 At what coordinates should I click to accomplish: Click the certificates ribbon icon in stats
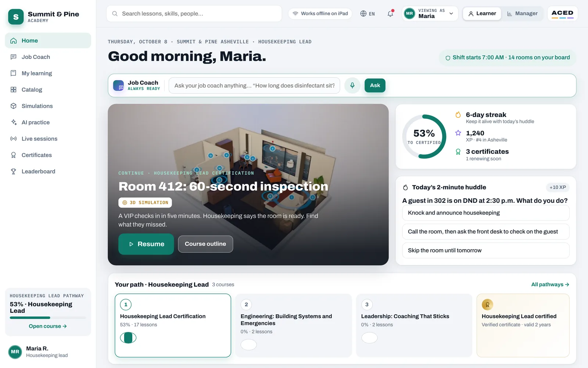(458, 152)
